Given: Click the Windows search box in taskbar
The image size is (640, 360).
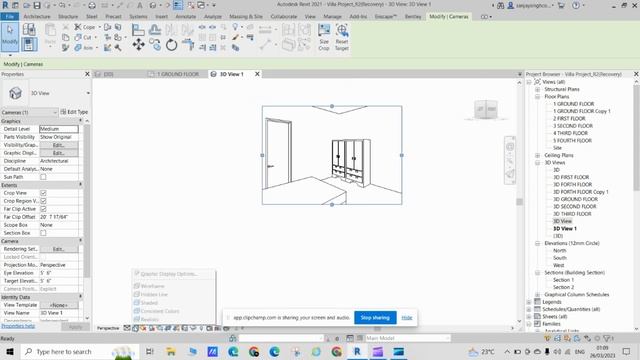Looking at the screenshot, I should [x=80, y=351].
